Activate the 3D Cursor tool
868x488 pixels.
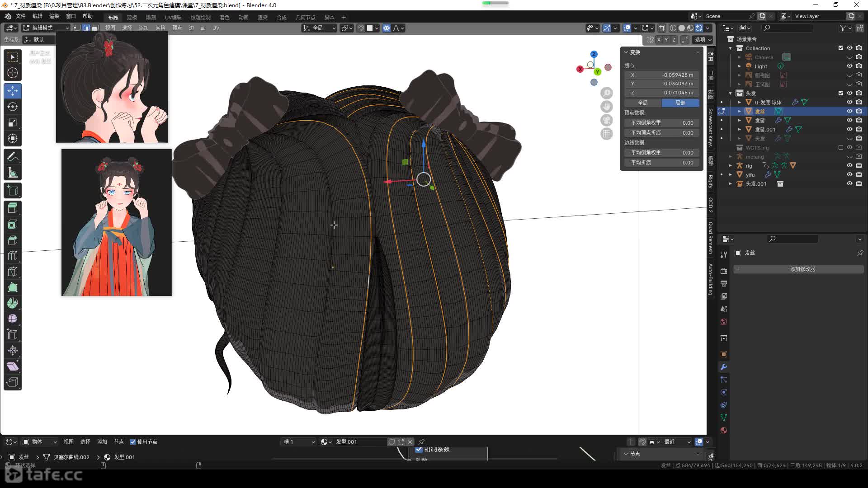pyautogui.click(x=13, y=73)
